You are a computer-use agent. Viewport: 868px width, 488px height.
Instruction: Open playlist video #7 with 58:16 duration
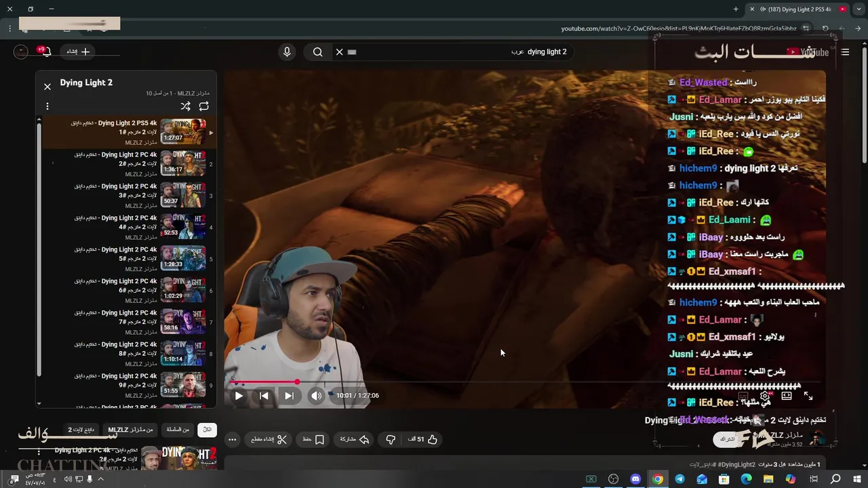coord(129,323)
